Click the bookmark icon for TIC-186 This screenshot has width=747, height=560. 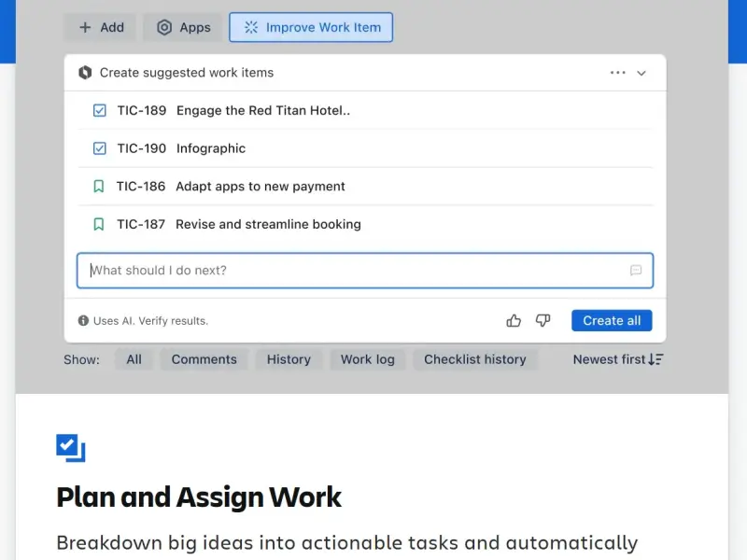(x=99, y=187)
